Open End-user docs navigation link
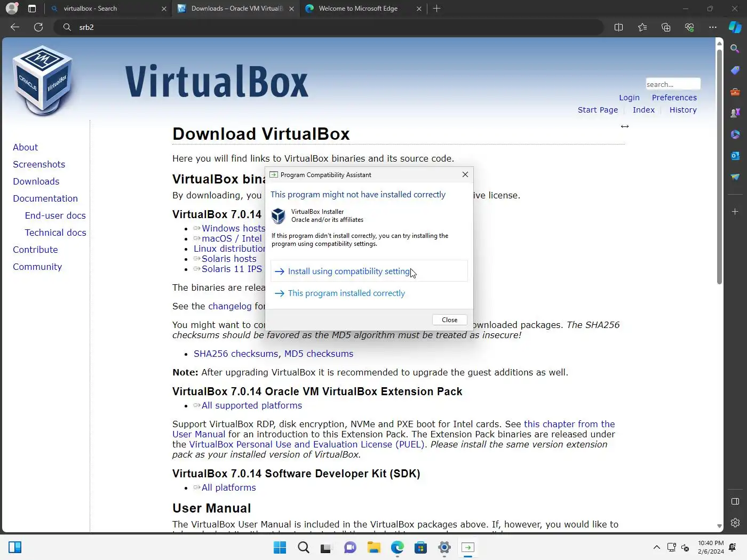Image resolution: width=747 pixels, height=560 pixels. coord(55,215)
